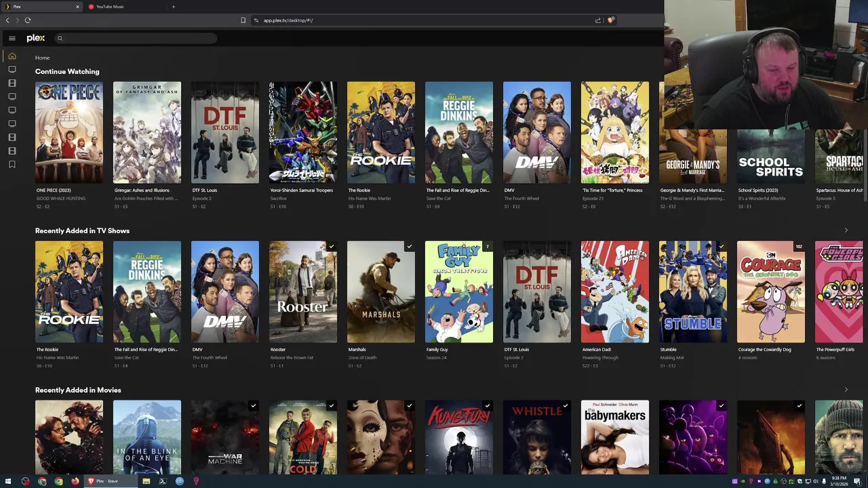Open the Plex hamburger menu
Screen dimensions: 868x488
click(x=12, y=39)
